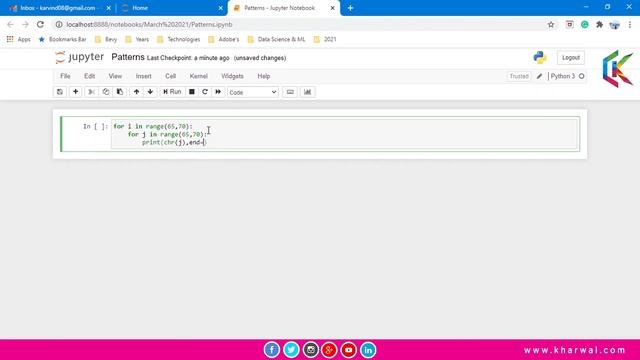Click the Facebook icon in footer
This screenshot has height=360, width=640.
pos(271,350)
